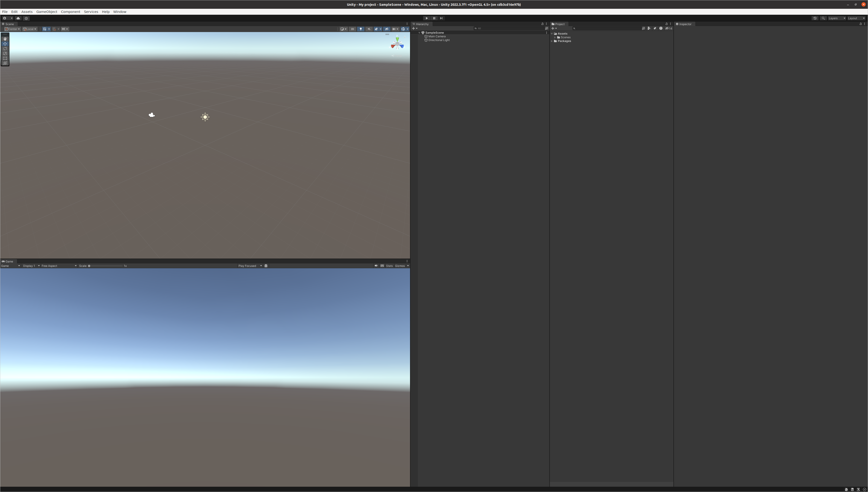Switch to the Game tab
The width and height of the screenshot is (868, 492).
coord(8,261)
